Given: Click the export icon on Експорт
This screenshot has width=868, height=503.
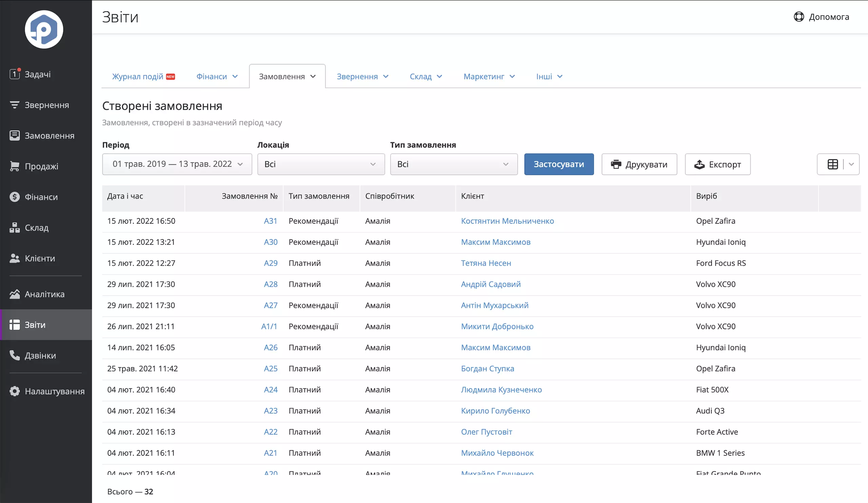Looking at the screenshot, I should pos(699,165).
